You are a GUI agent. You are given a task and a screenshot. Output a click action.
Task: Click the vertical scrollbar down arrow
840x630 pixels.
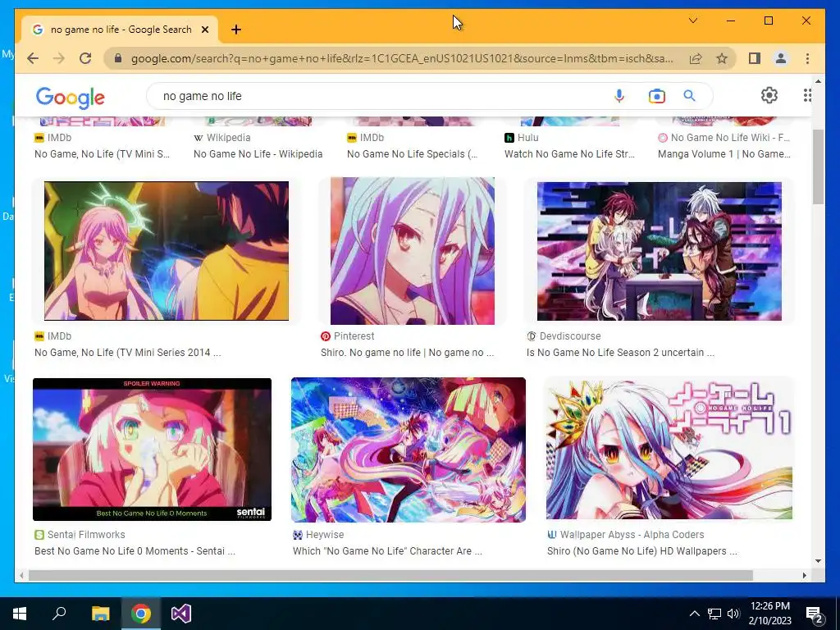[x=818, y=561]
